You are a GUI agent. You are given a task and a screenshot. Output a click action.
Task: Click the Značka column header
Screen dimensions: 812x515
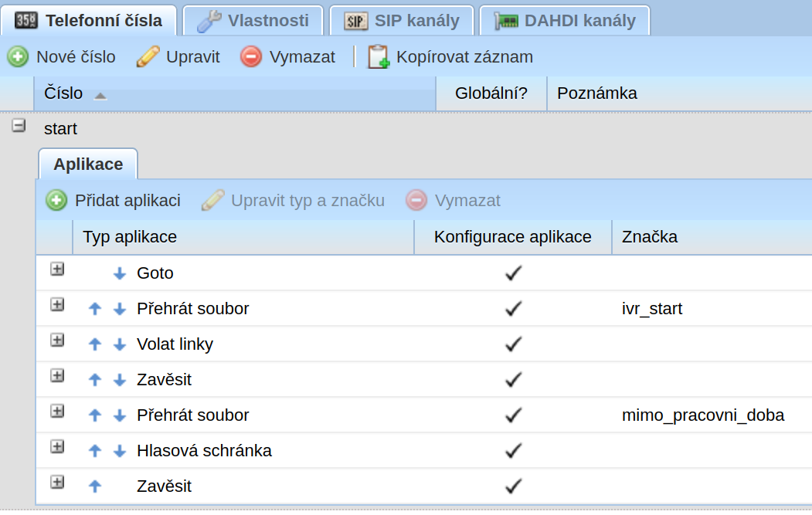click(712, 237)
